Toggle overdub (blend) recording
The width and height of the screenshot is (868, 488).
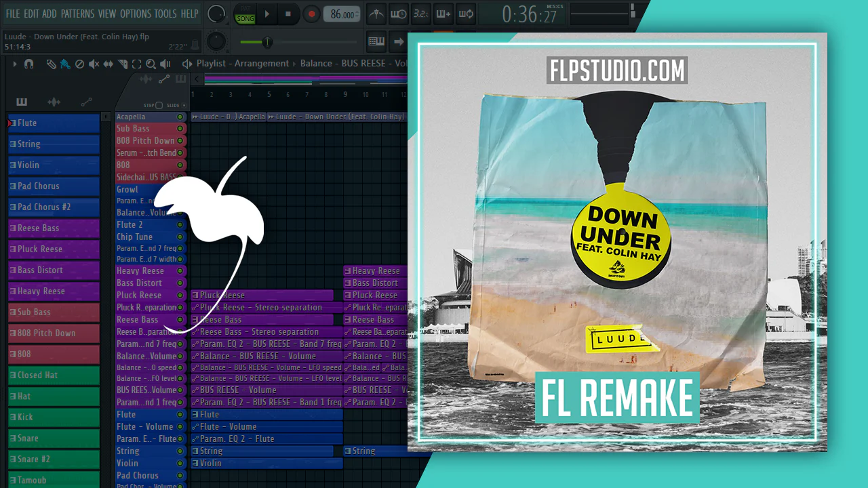coord(443,14)
